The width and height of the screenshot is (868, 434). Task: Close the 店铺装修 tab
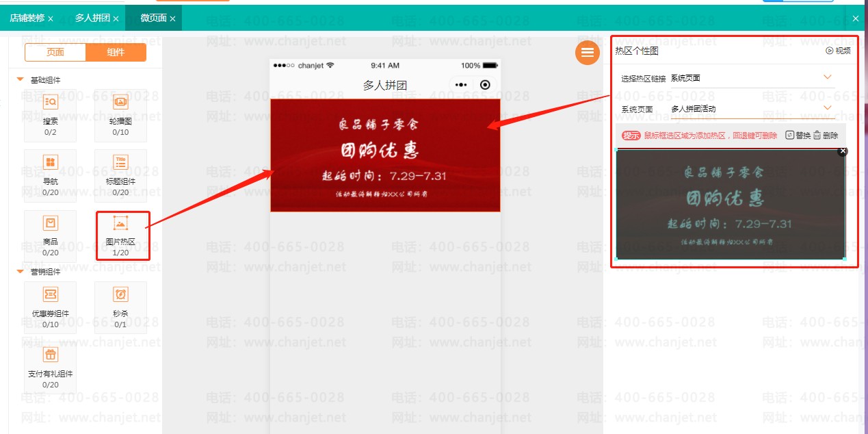point(51,19)
